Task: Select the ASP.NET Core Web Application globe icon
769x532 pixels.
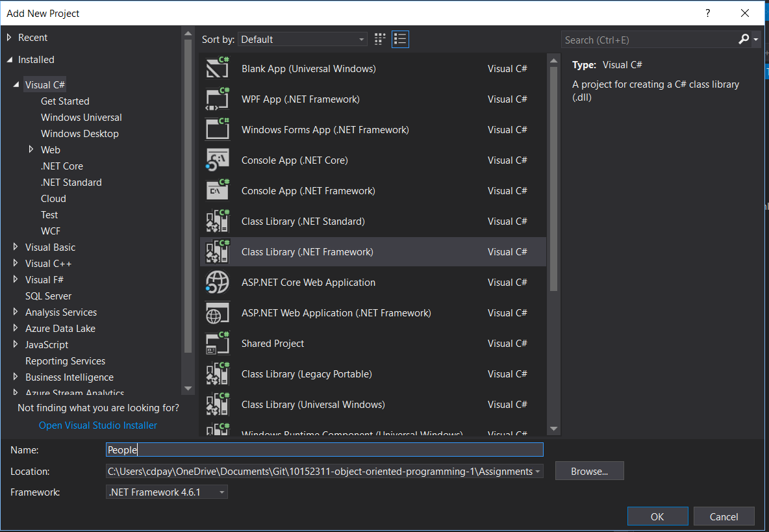Action: (218, 282)
